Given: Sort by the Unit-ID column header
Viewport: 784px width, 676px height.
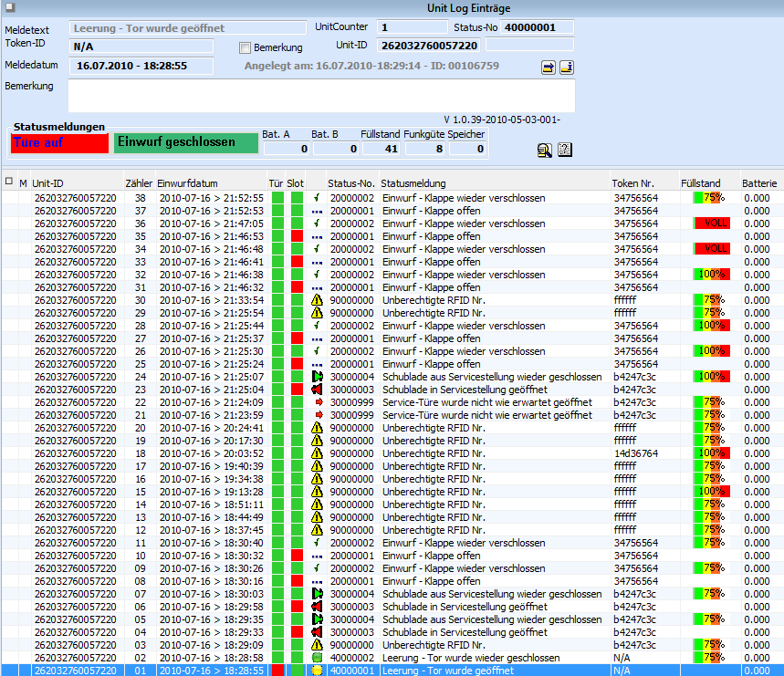Looking at the screenshot, I should [77, 183].
